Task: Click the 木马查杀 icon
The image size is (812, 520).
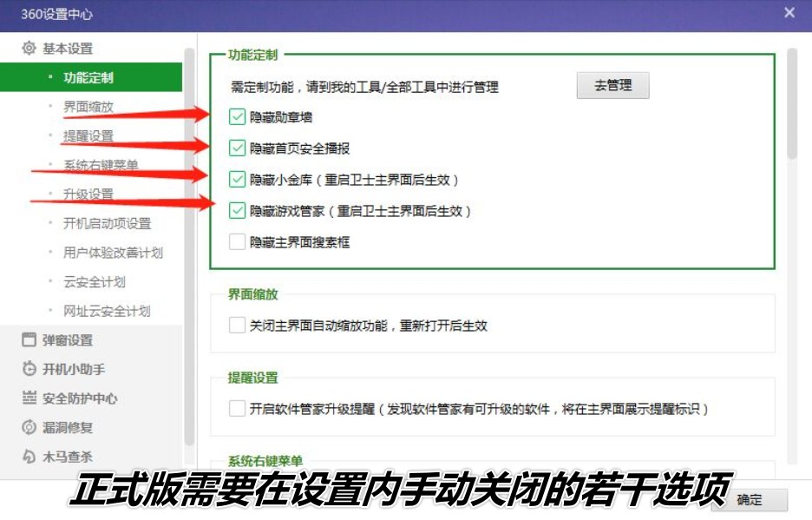Action: (29, 457)
